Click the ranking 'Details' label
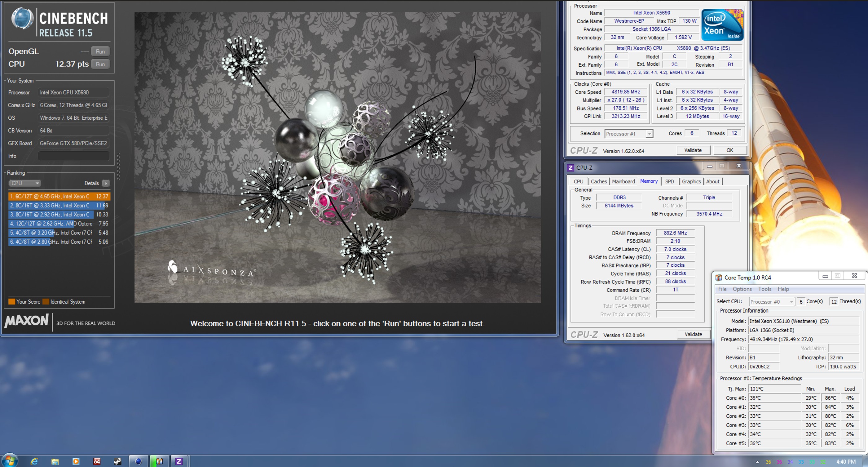This screenshot has width=868, height=467. point(91,183)
